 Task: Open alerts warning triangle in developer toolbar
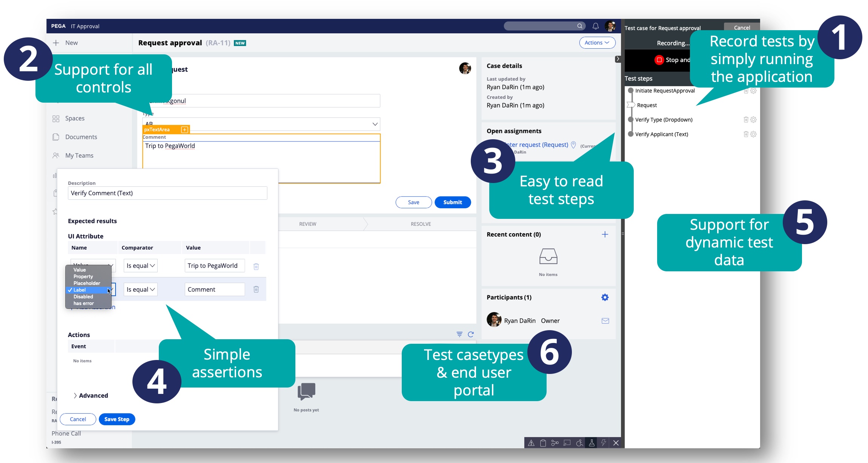[x=531, y=443]
